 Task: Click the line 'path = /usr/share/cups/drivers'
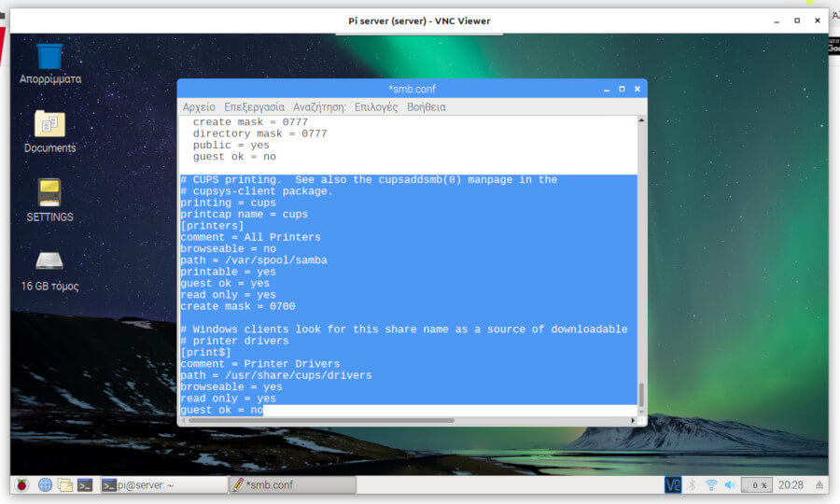(276, 375)
